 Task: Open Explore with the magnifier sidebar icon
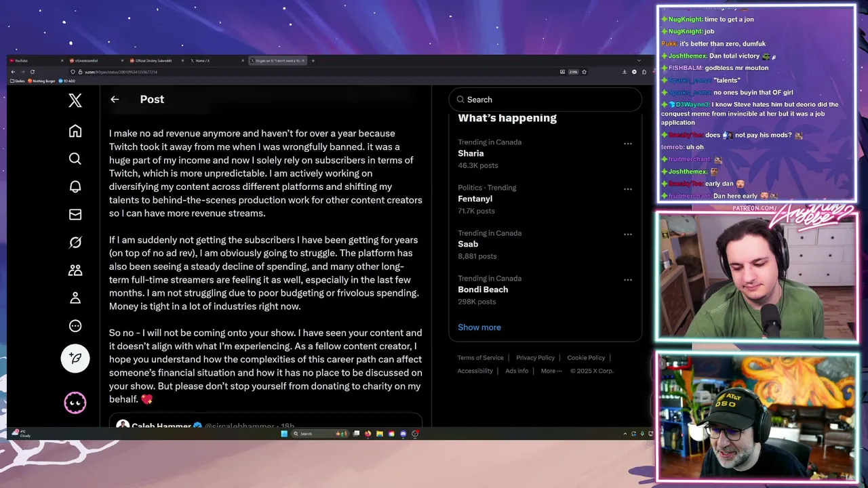click(x=75, y=159)
